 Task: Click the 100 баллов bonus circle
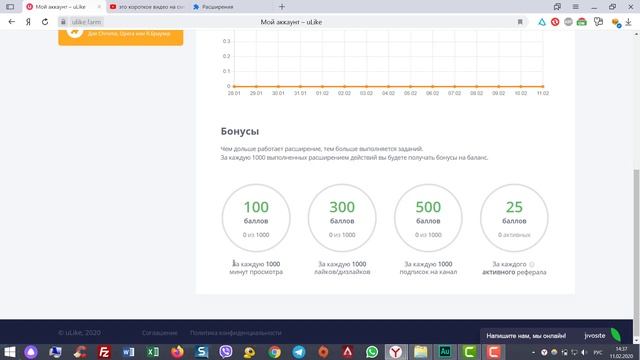[x=256, y=218]
